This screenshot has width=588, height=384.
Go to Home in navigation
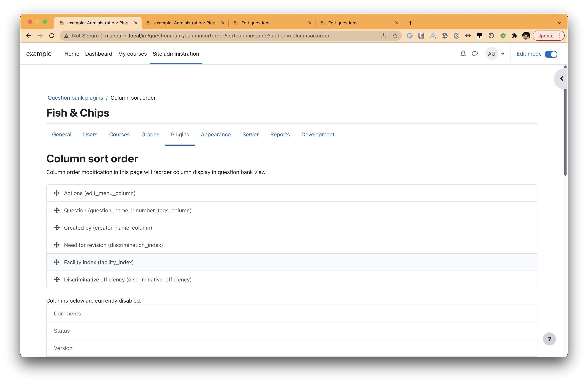click(x=72, y=54)
